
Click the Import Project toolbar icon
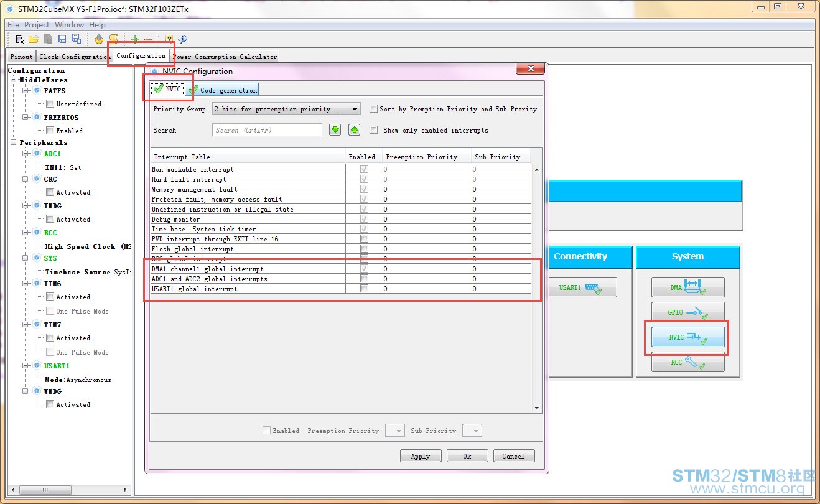tap(48, 39)
